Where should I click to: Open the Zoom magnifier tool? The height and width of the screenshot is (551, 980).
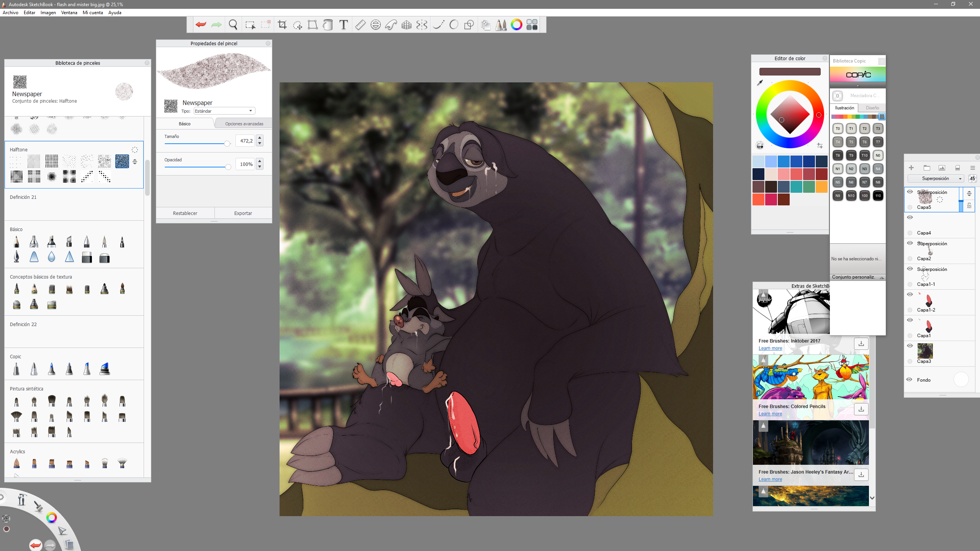(233, 25)
